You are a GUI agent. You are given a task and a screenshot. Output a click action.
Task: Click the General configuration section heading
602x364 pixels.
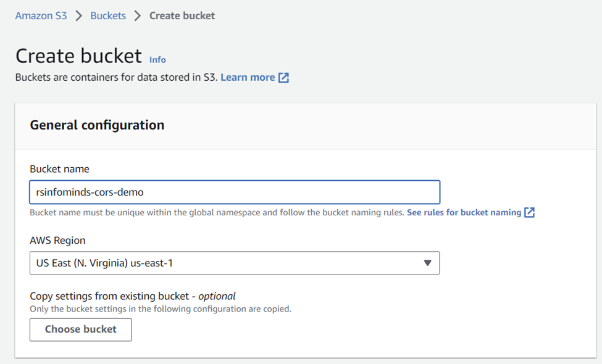click(x=97, y=125)
